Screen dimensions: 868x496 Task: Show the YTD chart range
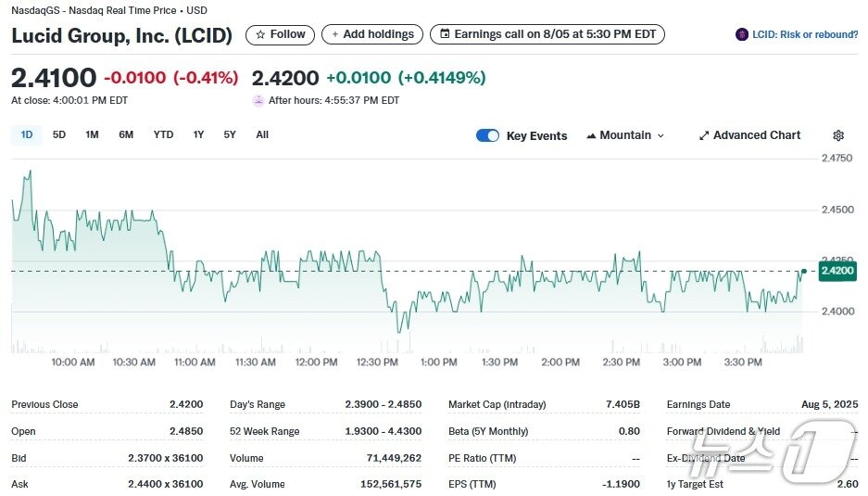coord(163,134)
